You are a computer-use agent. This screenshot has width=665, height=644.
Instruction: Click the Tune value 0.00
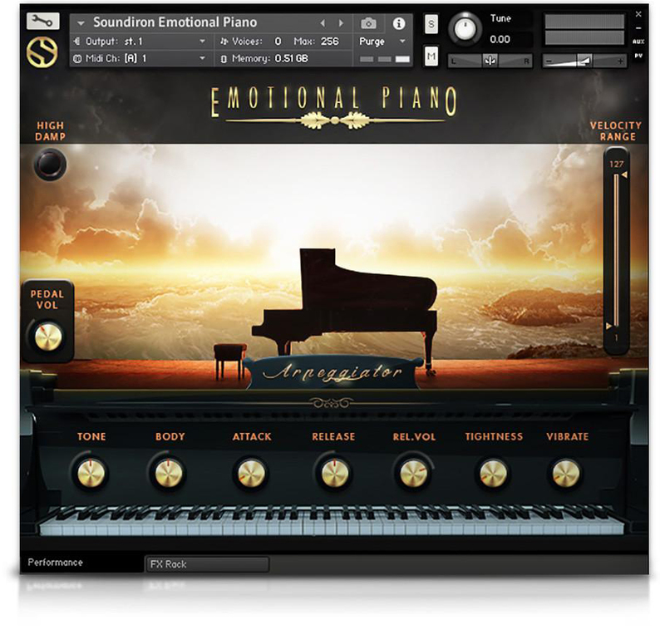(500, 39)
